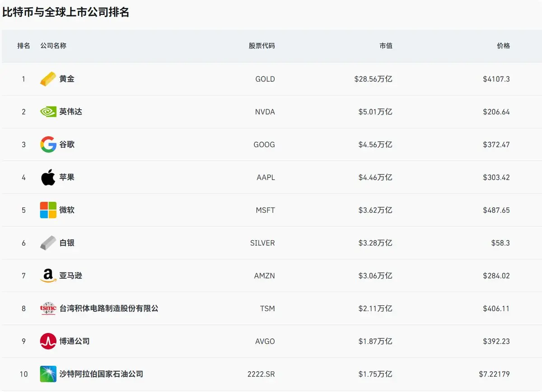Click the $28.56万亿 market cap value
The width and height of the screenshot is (542, 392).
click(373, 79)
